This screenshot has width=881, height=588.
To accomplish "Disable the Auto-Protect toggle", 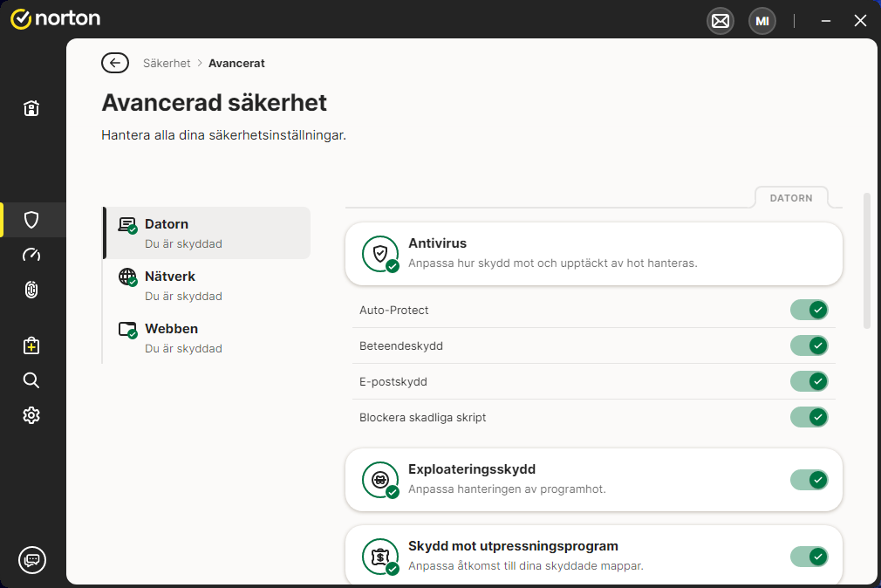I will pos(809,310).
